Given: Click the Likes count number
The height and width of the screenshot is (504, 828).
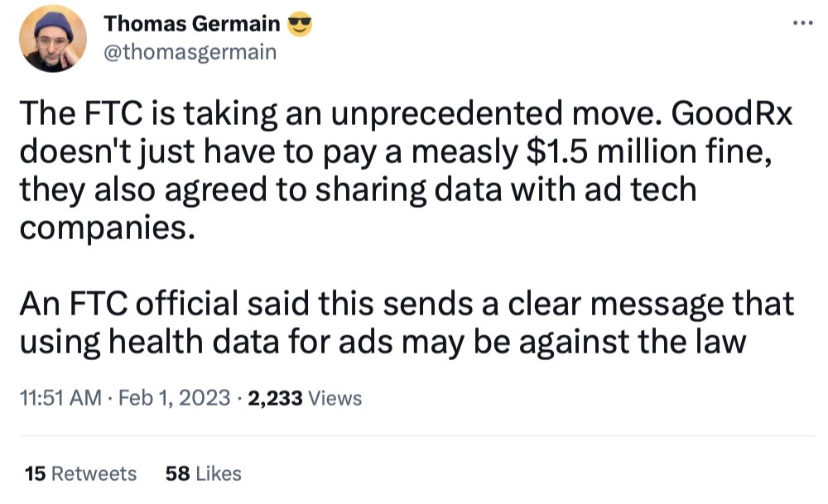Looking at the screenshot, I should coord(176,473).
